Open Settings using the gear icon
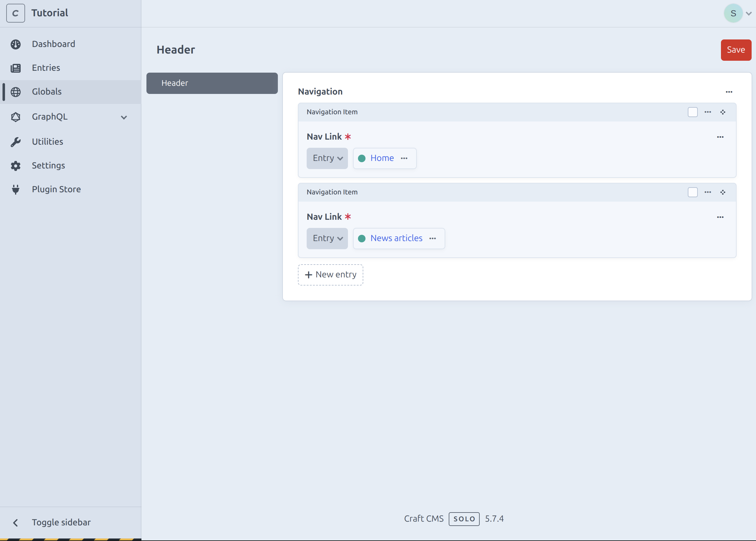Viewport: 756px width, 541px height. coord(16,166)
